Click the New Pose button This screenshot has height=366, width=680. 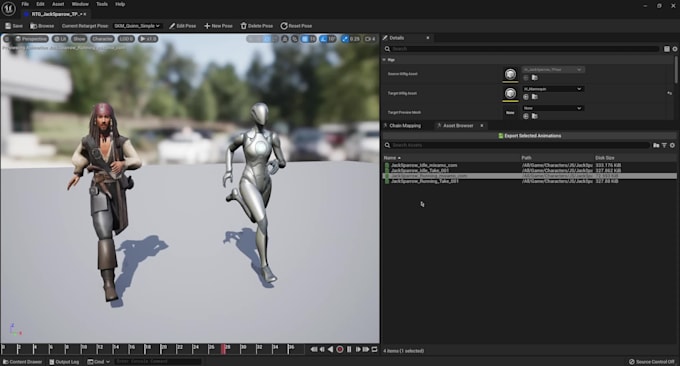coord(218,26)
